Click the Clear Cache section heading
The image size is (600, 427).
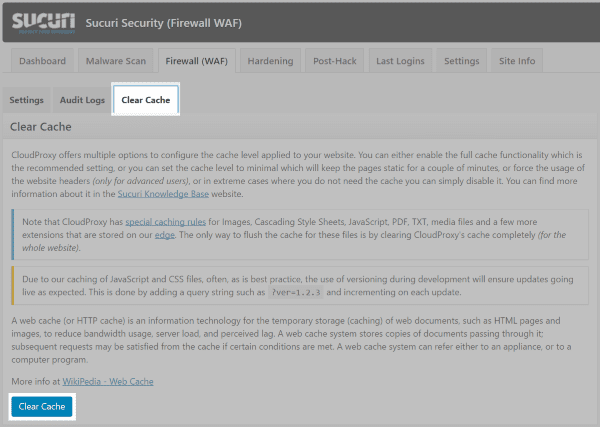41,127
